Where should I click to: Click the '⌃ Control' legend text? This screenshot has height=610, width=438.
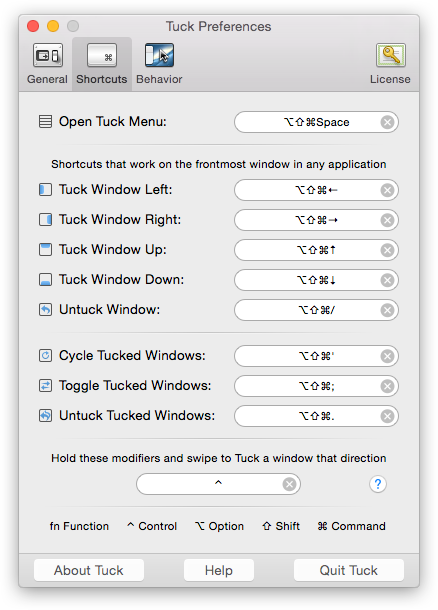pos(152,526)
